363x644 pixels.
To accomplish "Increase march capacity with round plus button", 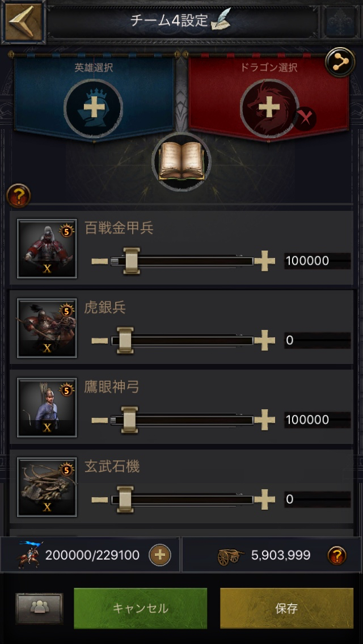I will [x=160, y=556].
